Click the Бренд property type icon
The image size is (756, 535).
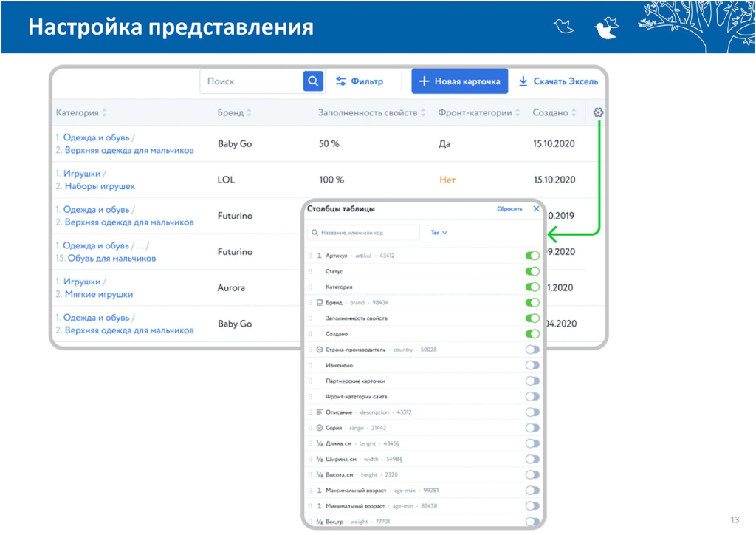tap(320, 303)
